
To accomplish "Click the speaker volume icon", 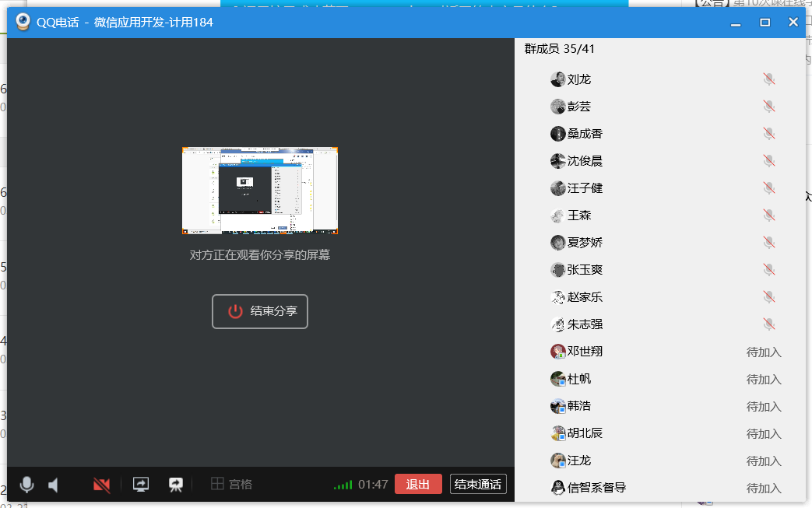I will tap(54, 485).
